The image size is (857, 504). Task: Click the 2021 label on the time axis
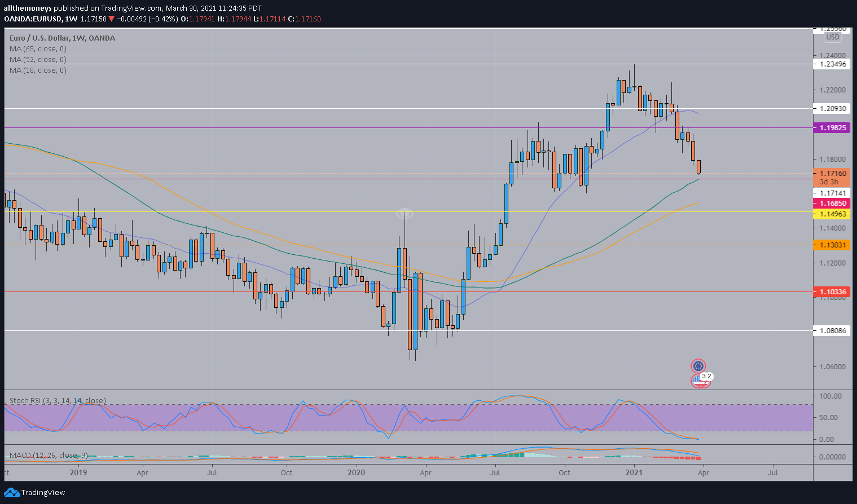(x=634, y=473)
